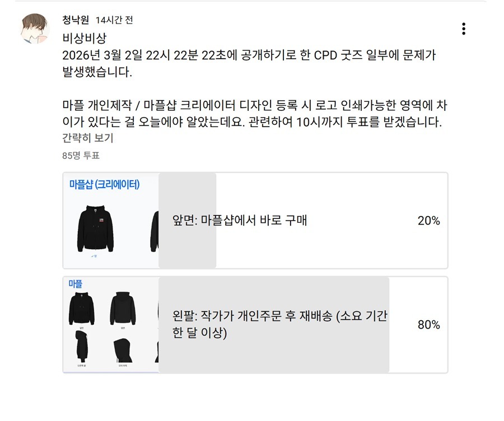Image resolution: width=504 pixels, height=421 pixels.
Task: Click the 청낙원 profile avatar
Action: point(35,29)
